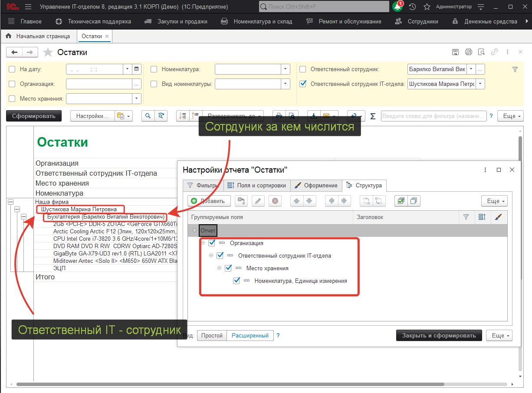
Task: Click the save diskette icon in report header
Action: click(455, 52)
